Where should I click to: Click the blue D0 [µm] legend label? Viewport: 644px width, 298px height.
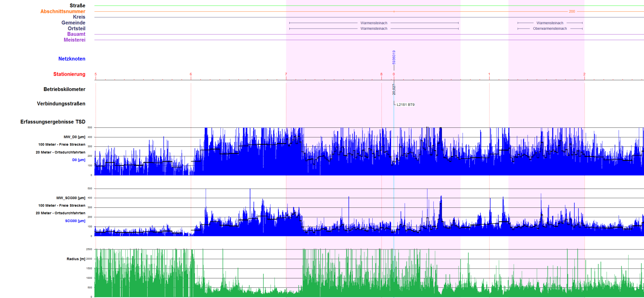pyautogui.click(x=79, y=160)
